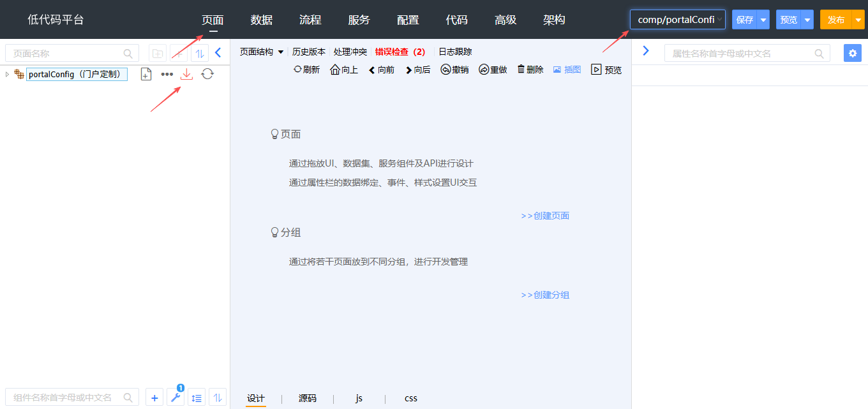Screen dimensions: 868x409
Task: Click the wrench tool icon with badge
Action: (x=176, y=398)
